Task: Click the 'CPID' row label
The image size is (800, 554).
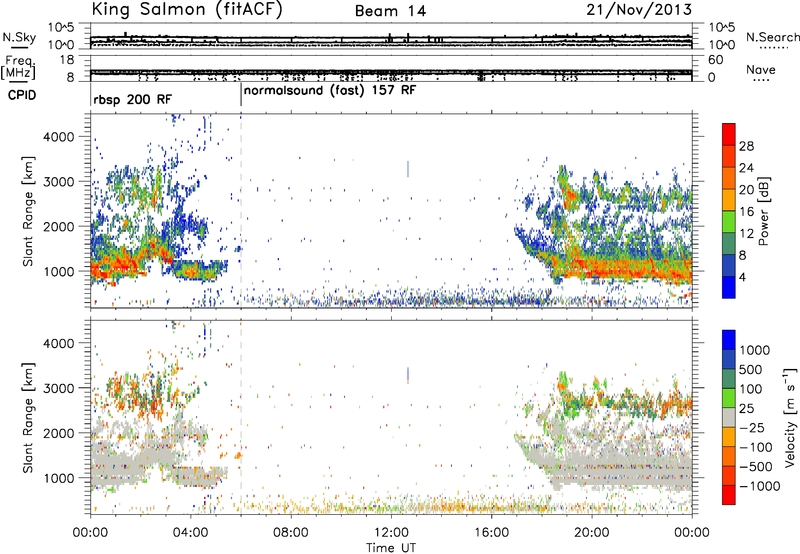Action: coord(22,95)
